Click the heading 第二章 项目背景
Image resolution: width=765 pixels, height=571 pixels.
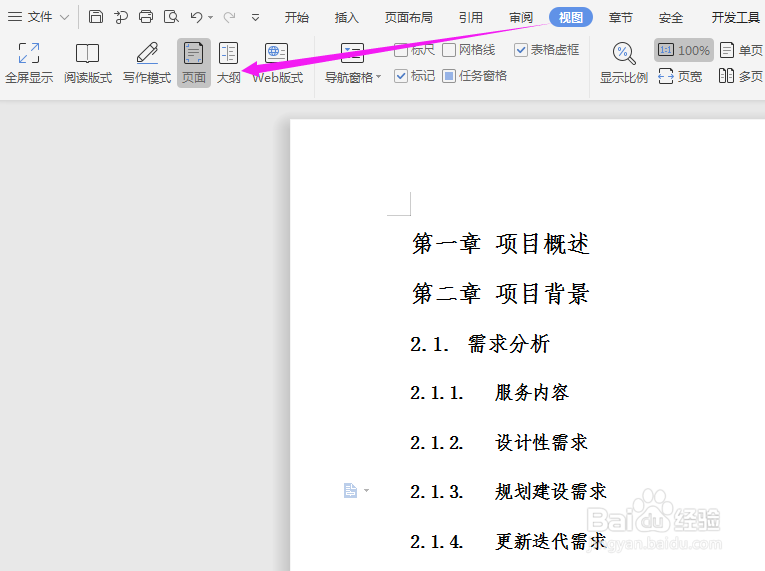coord(501,293)
